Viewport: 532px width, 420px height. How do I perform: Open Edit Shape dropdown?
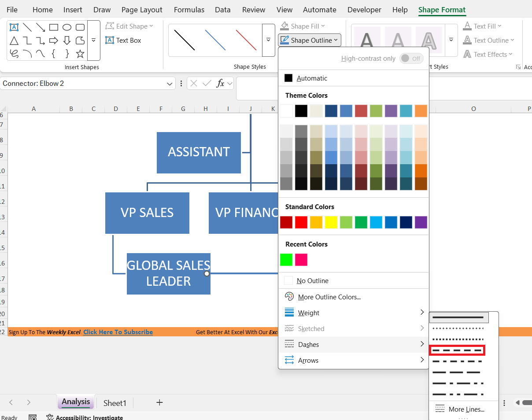pos(129,26)
